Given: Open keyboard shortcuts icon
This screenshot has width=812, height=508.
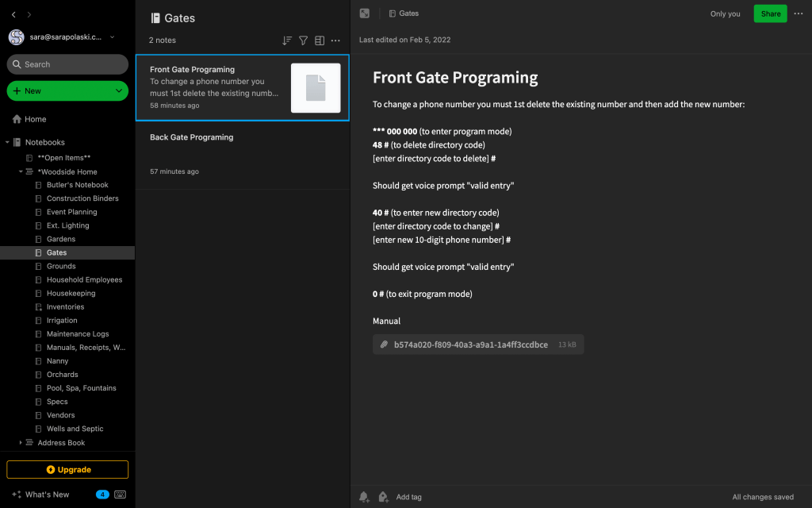Looking at the screenshot, I should (x=121, y=495).
